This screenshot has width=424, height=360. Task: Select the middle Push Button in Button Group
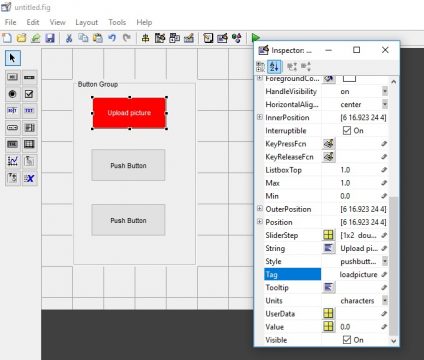pos(128,165)
